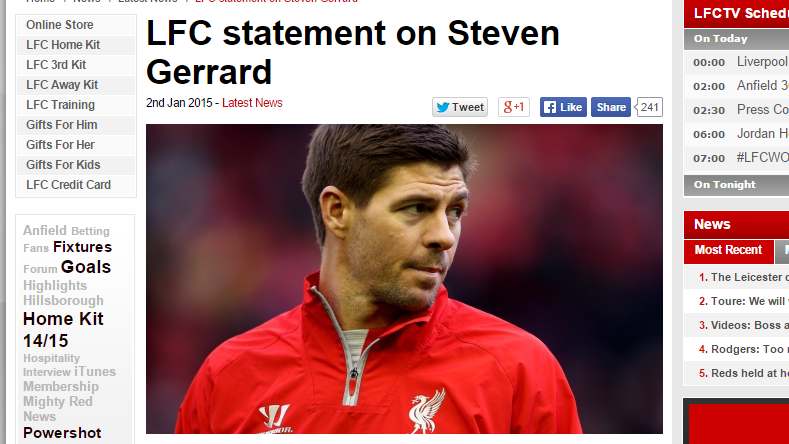The height and width of the screenshot is (444, 789).
Task: Click the Facebook Share button
Action: pyautogui.click(x=610, y=107)
